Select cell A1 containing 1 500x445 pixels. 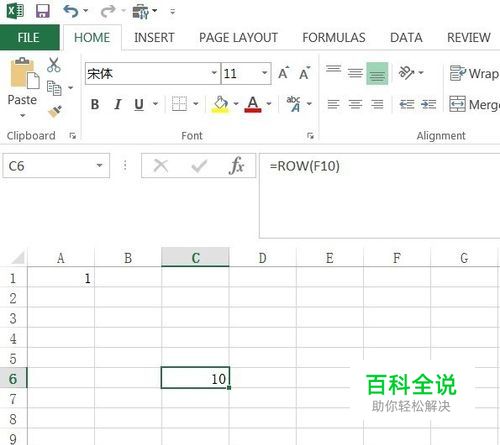(61, 278)
